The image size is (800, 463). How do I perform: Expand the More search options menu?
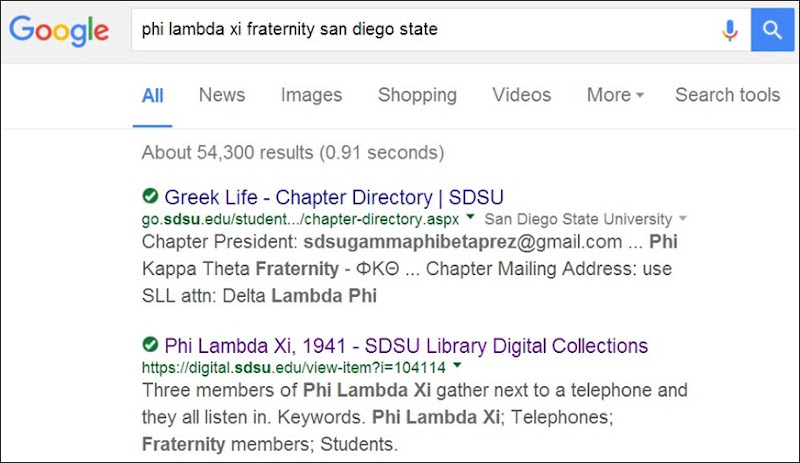coord(614,95)
